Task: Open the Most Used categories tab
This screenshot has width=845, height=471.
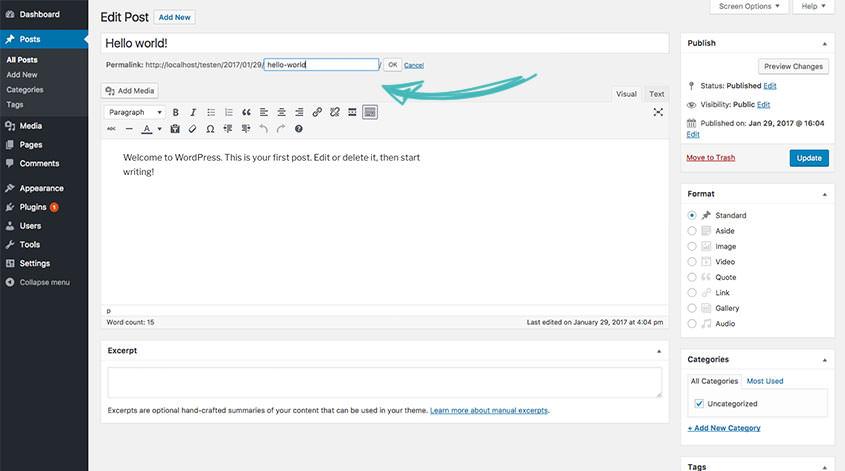Action: click(x=765, y=381)
